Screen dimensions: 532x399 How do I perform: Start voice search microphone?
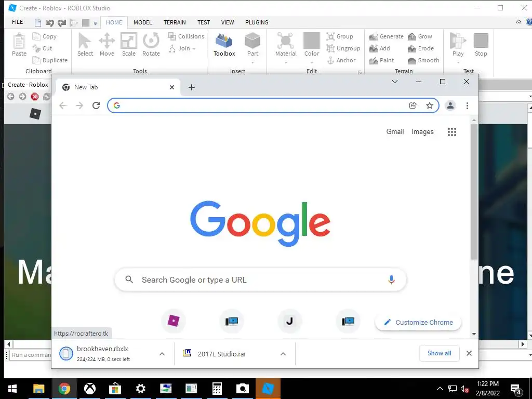click(x=391, y=280)
